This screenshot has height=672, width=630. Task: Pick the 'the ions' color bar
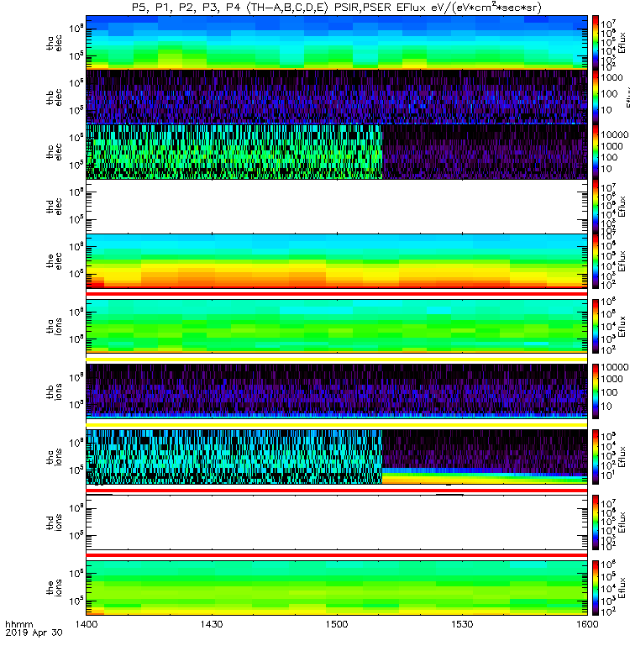(596, 587)
